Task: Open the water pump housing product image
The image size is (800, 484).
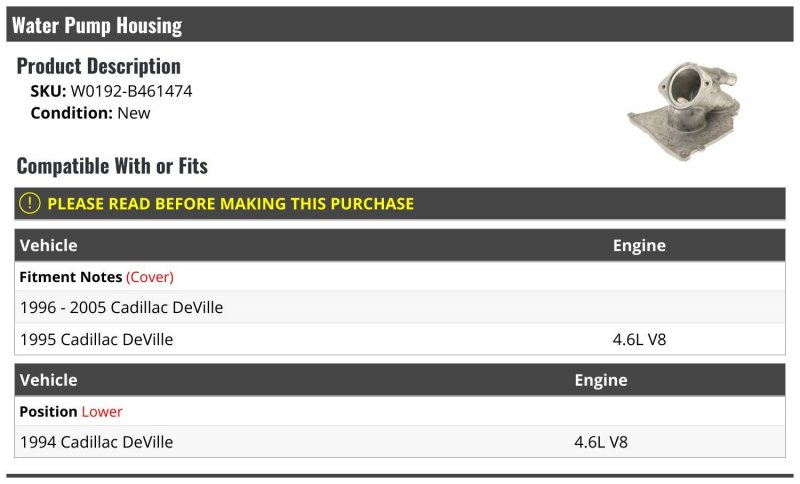Action: 684,111
